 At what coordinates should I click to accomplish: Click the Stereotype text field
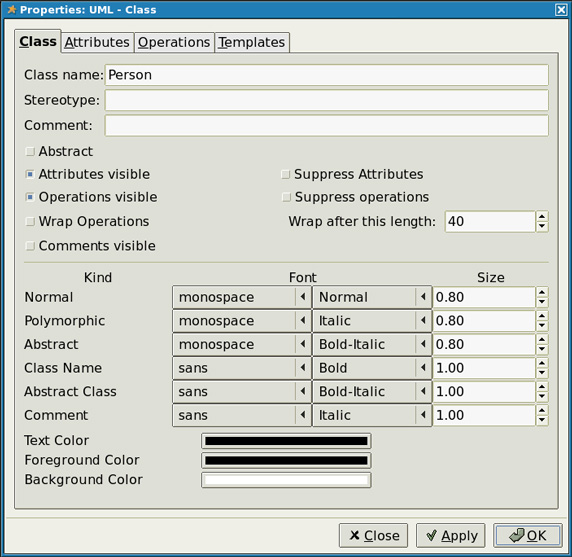click(327, 100)
